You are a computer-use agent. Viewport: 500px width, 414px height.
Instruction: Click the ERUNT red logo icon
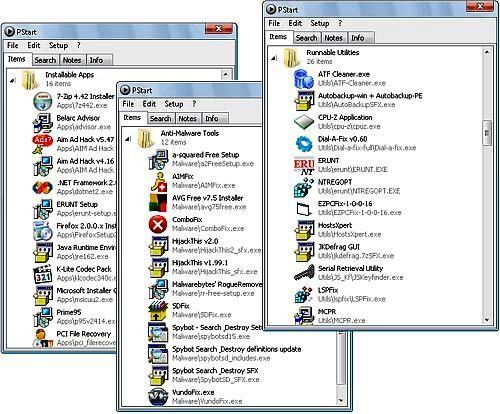(304, 166)
